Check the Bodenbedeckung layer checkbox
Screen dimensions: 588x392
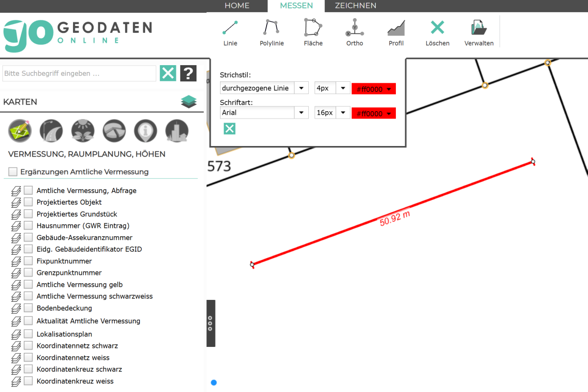click(x=28, y=308)
